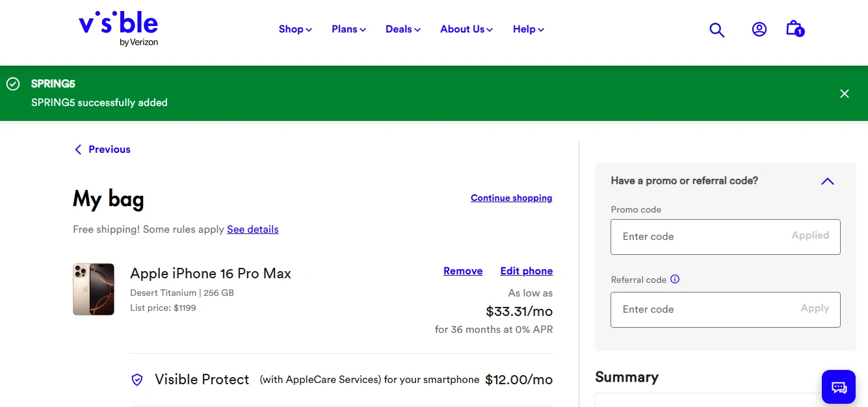868x407 pixels.
Task: Dismiss the SPRING5 success banner
Action: tap(845, 94)
